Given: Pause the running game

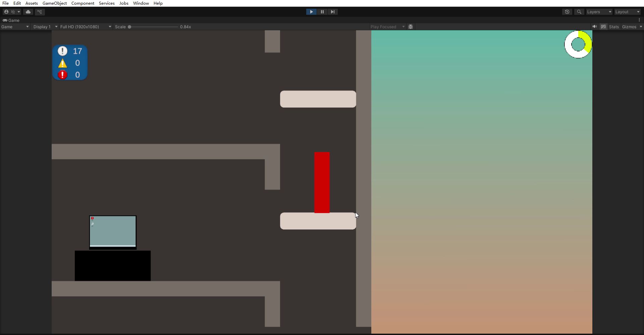Looking at the screenshot, I should [322, 12].
